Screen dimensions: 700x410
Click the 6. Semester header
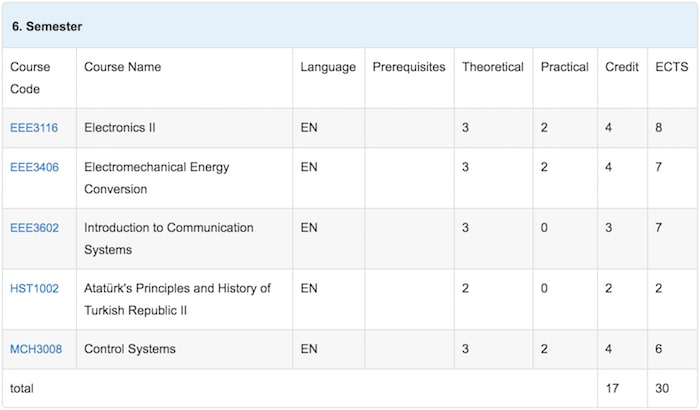coord(46,25)
